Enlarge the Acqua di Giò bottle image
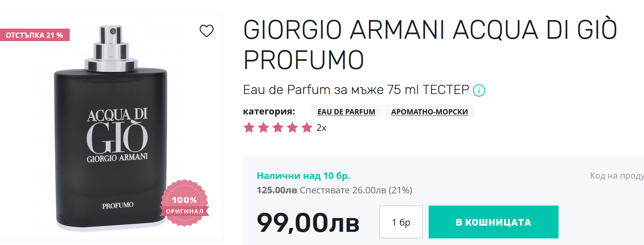Image resolution: width=644 pixels, height=245 pixels. click(112, 128)
